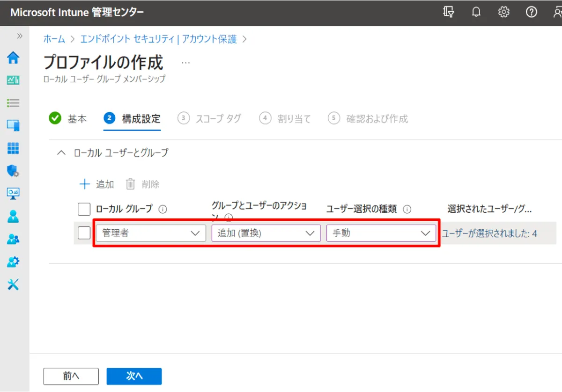
Task: Click info icon next to ユーザー選択の種類
Action: pos(407,210)
